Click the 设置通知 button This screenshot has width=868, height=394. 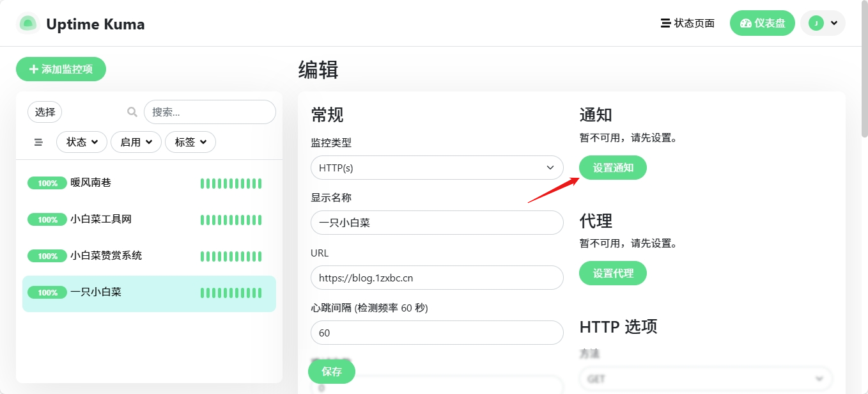click(612, 168)
